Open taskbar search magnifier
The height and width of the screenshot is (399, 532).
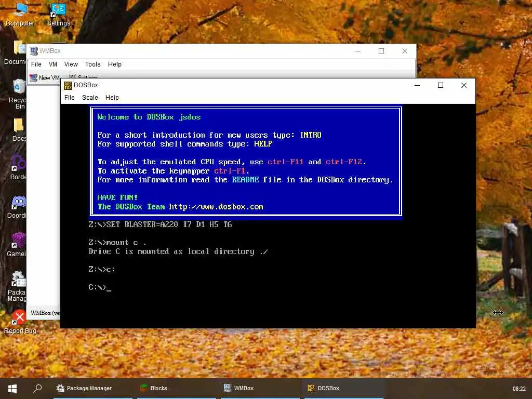[37, 388]
